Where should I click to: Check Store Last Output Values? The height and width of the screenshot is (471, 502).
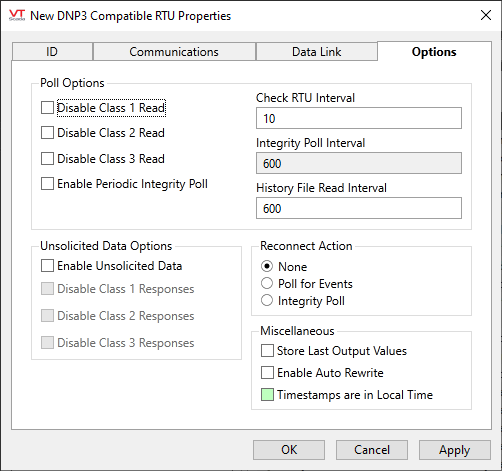[x=267, y=351]
